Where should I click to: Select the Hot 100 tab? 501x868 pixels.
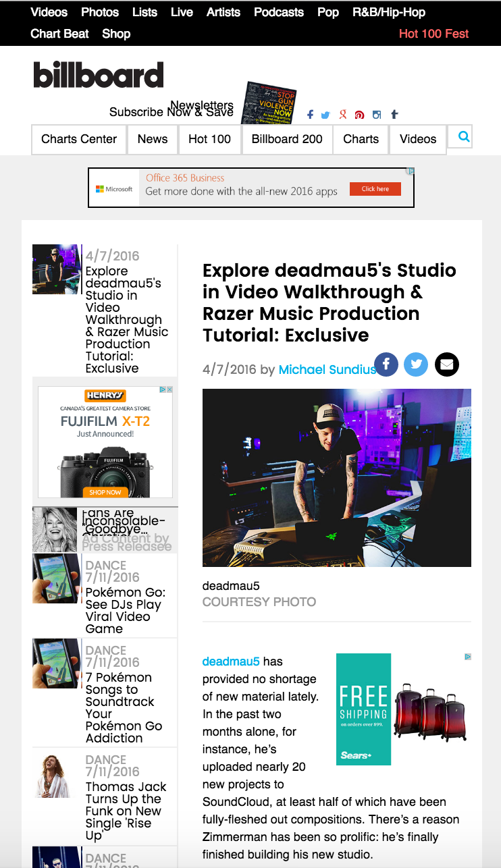209,139
